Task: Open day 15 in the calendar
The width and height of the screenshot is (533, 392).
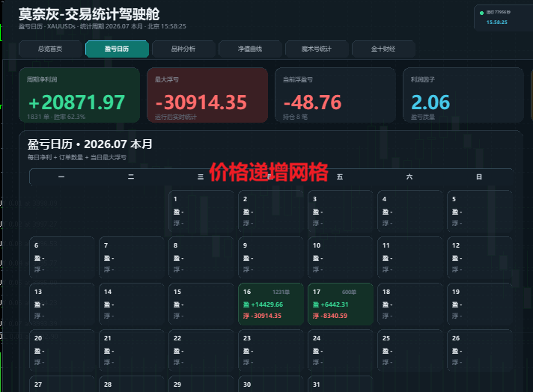Action: pos(201,304)
